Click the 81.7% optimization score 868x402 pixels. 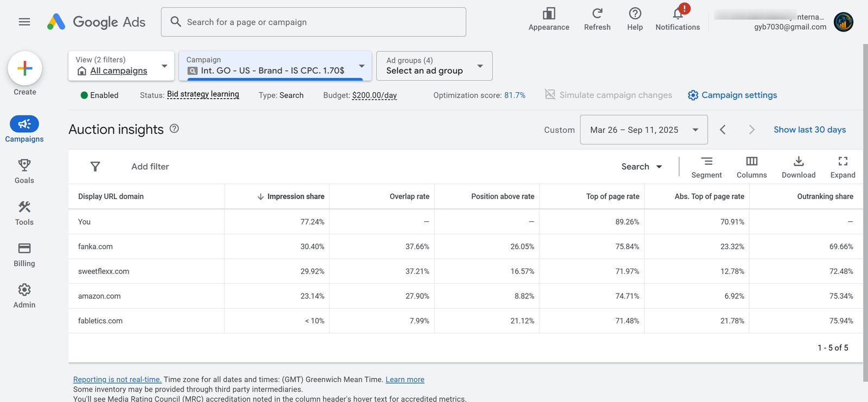coord(515,95)
